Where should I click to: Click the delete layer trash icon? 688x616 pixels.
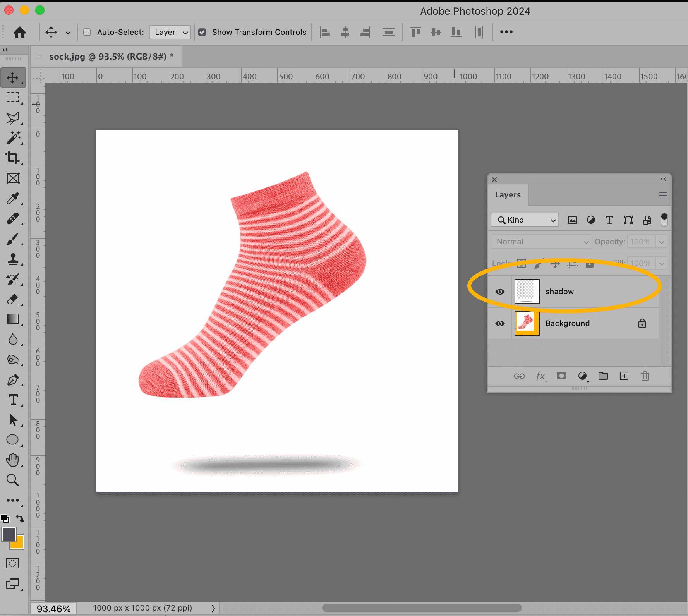pos(645,376)
